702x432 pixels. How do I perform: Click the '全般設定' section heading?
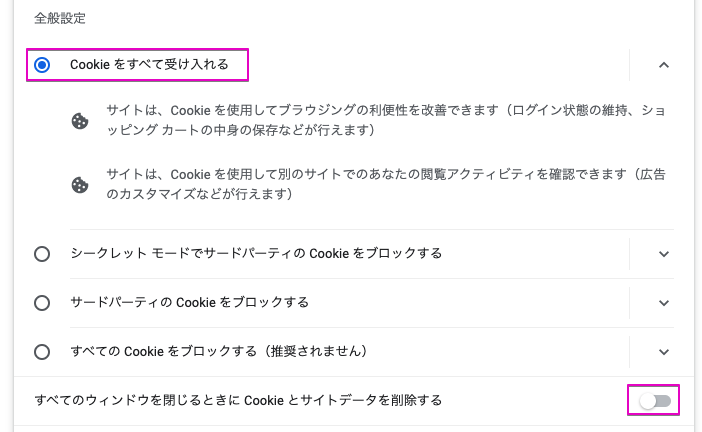click(x=60, y=18)
